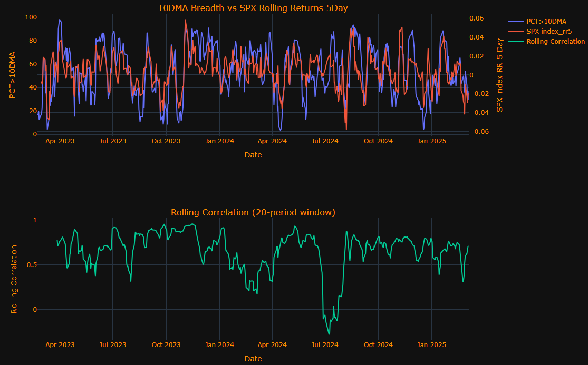Click the '1' tick on the Rolling Correlation axis
The image size is (588, 365).
click(x=35, y=220)
